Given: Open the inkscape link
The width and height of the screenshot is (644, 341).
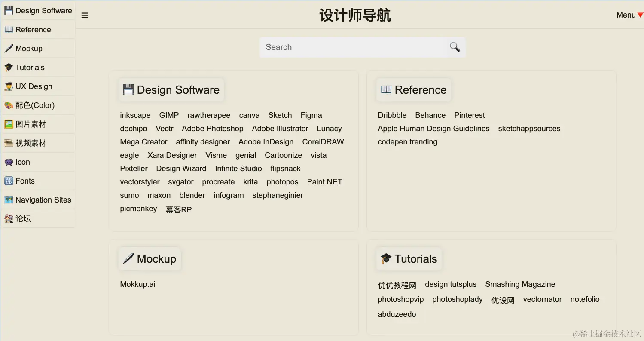Looking at the screenshot, I should click(135, 115).
